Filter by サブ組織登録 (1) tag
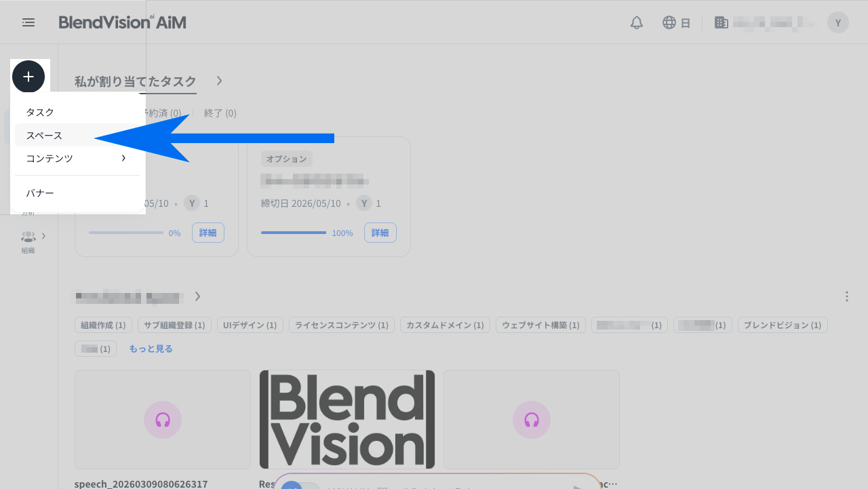 [x=174, y=325]
